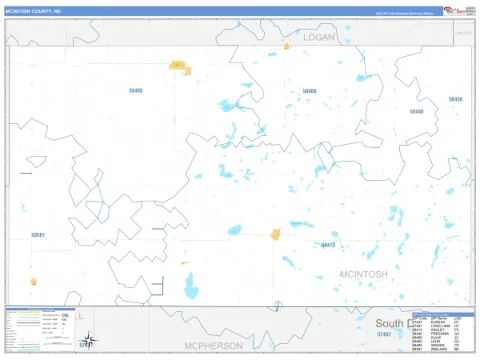Click the orange city area near 58413
This screenshot has width=480, height=360.
(x=275, y=234)
